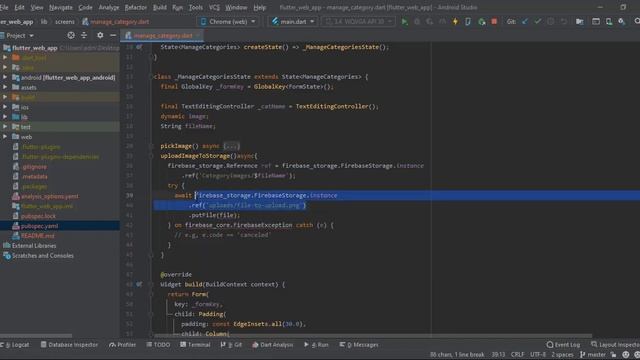Image resolution: width=640 pixels, height=360 pixels.
Task: Click the CRLF line separator in status bar
Action: click(517, 355)
